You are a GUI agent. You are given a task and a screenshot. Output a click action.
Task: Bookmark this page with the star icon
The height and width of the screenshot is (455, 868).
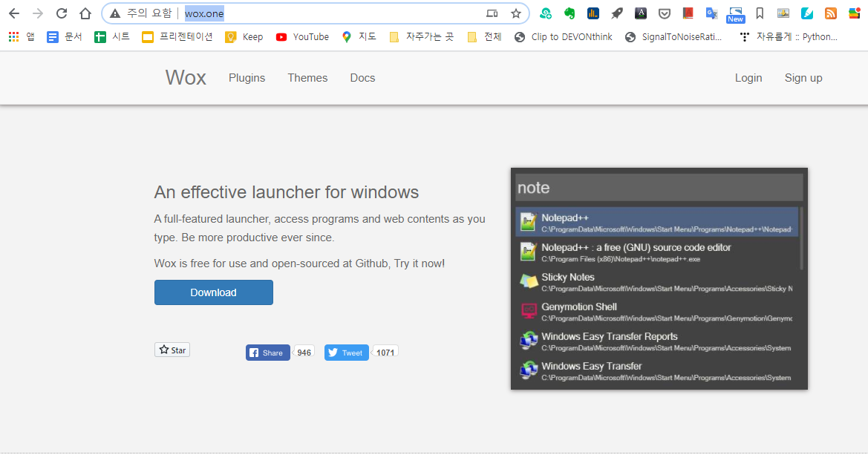click(516, 13)
